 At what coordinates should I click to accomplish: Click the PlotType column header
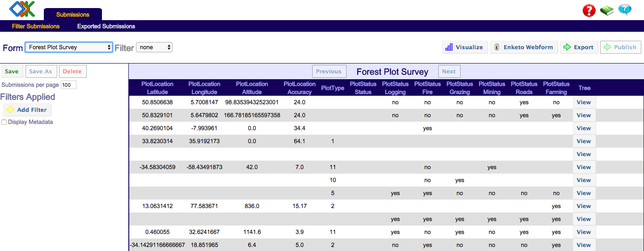click(x=333, y=88)
